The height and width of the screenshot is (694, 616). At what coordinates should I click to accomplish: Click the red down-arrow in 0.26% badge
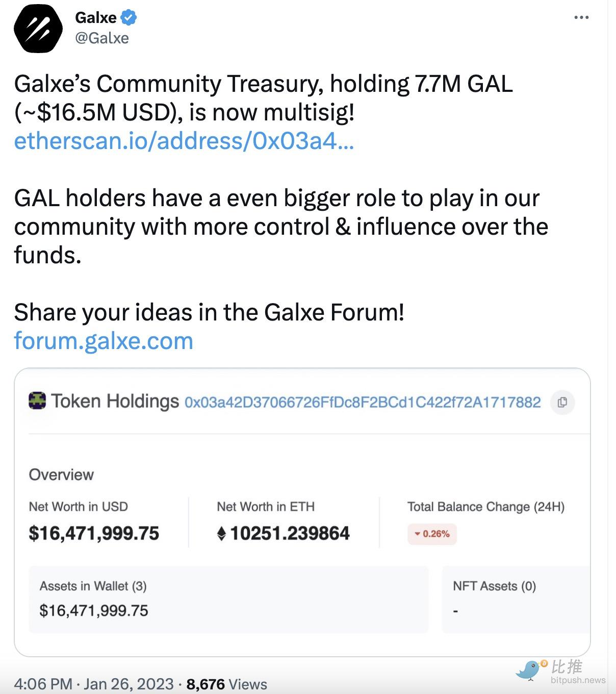417,534
